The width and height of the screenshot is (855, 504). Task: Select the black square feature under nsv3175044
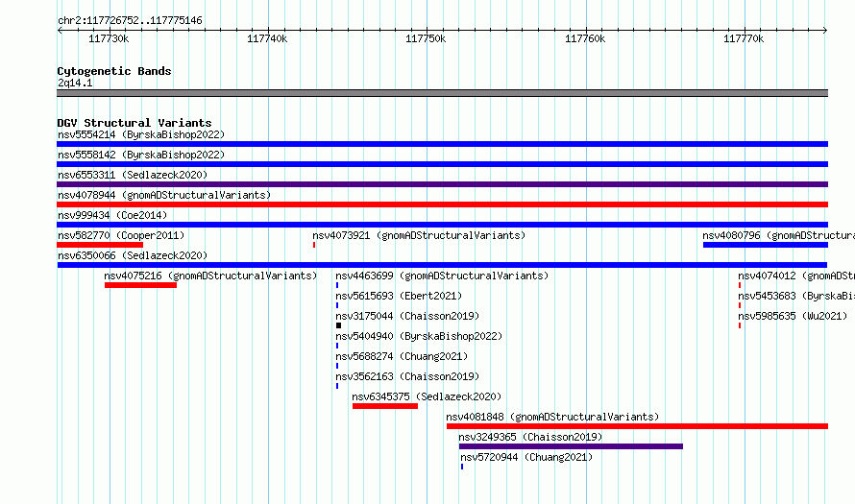[338, 325]
